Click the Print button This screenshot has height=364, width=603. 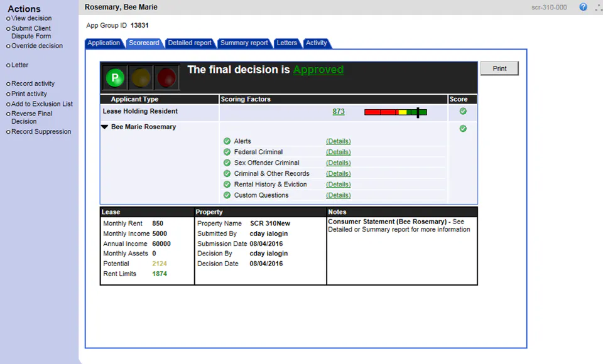[499, 68]
